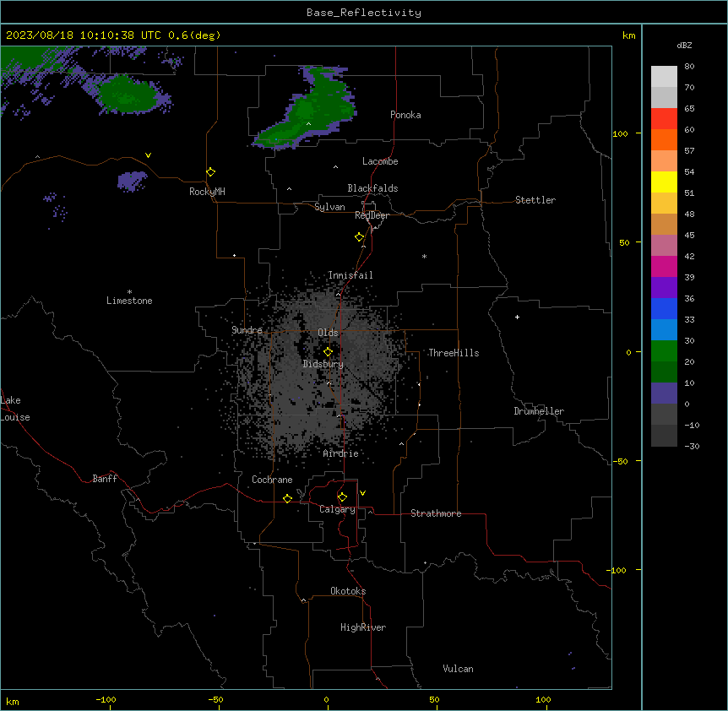728x711 pixels.
Task: Select the royal blue swatch in dBZ legend
Action: [664, 309]
